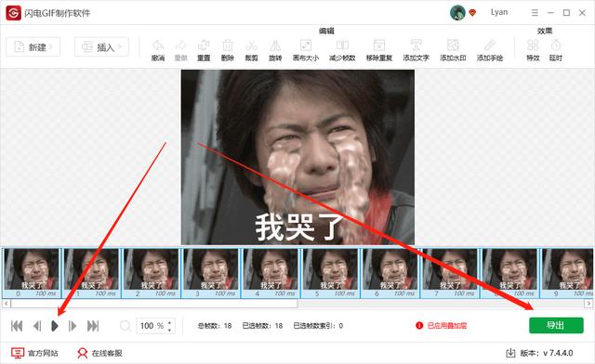
Task: Select frame 2 thumbnail
Action: pyautogui.click(x=152, y=273)
